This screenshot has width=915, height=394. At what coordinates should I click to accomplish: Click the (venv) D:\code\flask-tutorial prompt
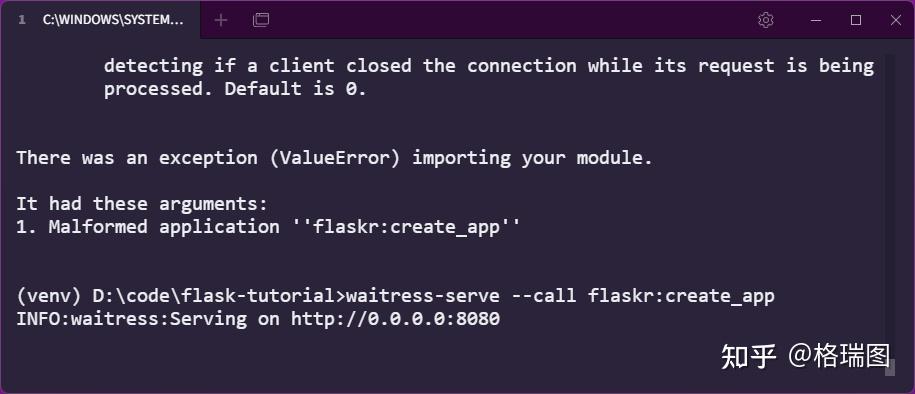176,296
